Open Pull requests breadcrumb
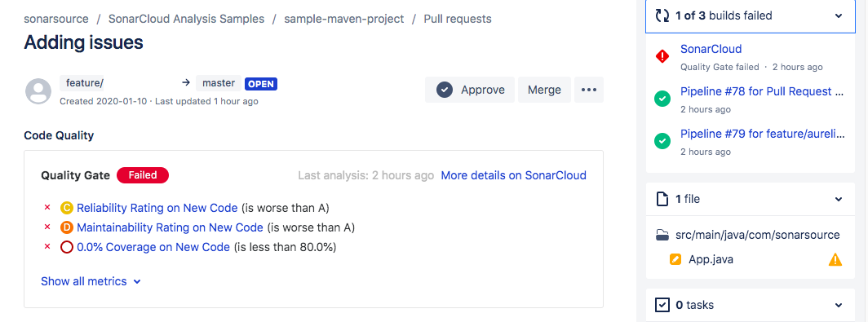 [457, 19]
